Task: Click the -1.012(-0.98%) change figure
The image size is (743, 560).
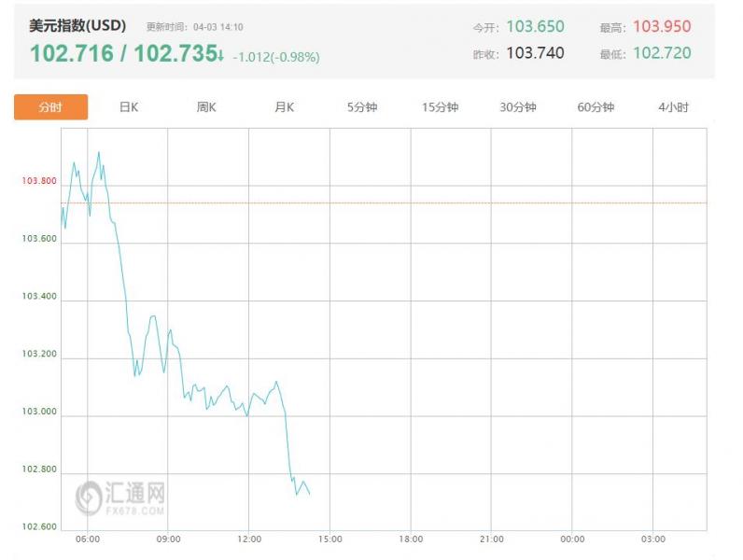Action: coord(276,57)
